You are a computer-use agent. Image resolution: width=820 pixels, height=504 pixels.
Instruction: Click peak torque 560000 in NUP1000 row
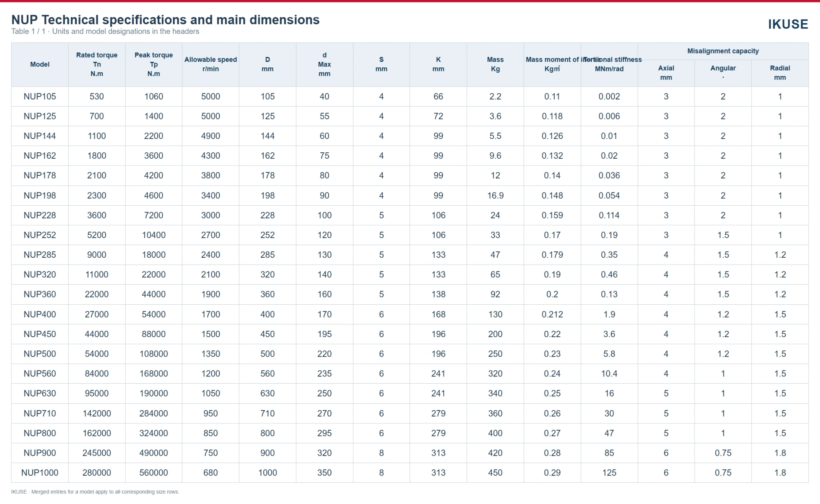click(154, 473)
